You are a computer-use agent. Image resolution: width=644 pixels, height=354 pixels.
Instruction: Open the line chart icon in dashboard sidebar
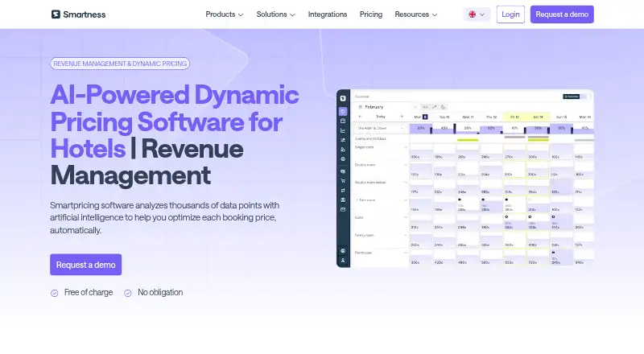tap(343, 130)
